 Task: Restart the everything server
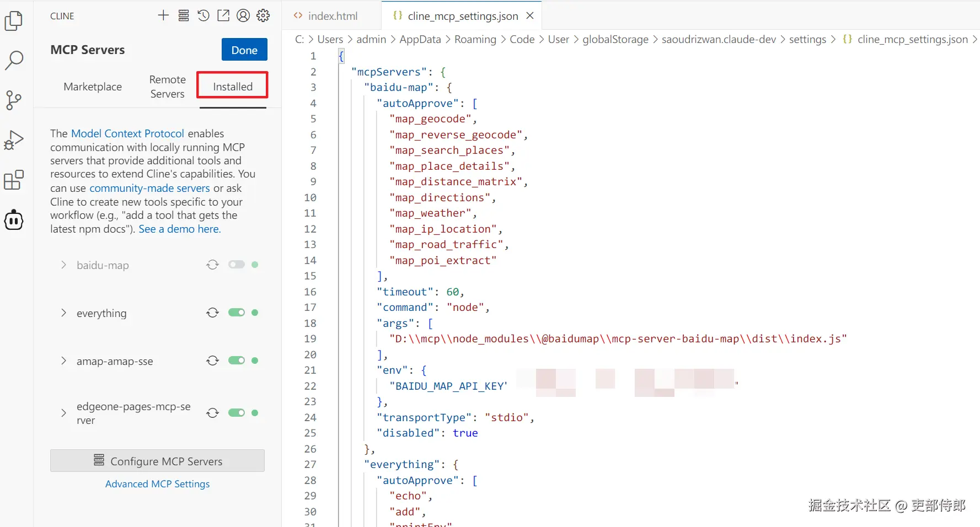pos(212,313)
